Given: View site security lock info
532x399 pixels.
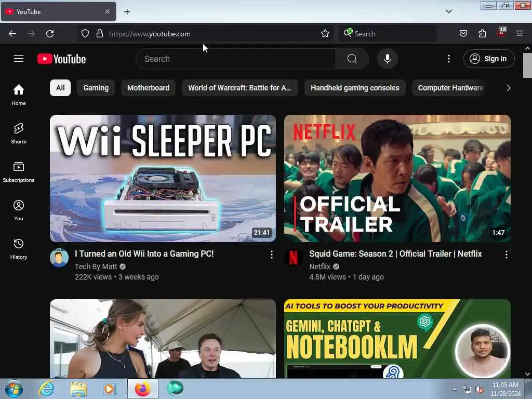Looking at the screenshot, I should coord(99,33).
